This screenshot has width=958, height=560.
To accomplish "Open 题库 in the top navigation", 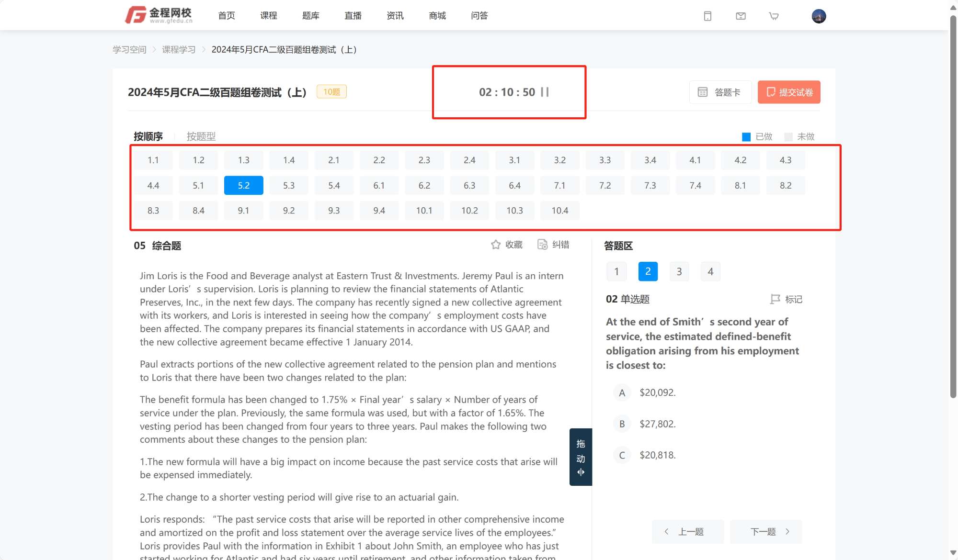I will 310,16.
